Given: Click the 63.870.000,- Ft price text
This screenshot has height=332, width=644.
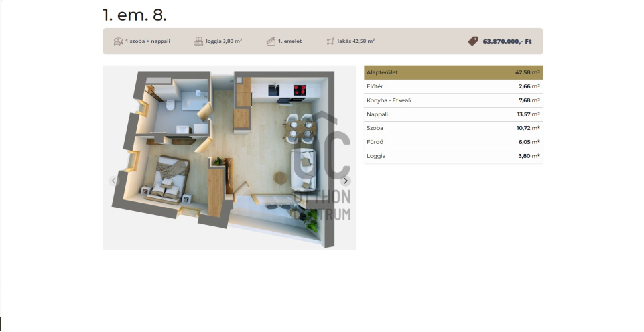Looking at the screenshot, I should coord(507,41).
